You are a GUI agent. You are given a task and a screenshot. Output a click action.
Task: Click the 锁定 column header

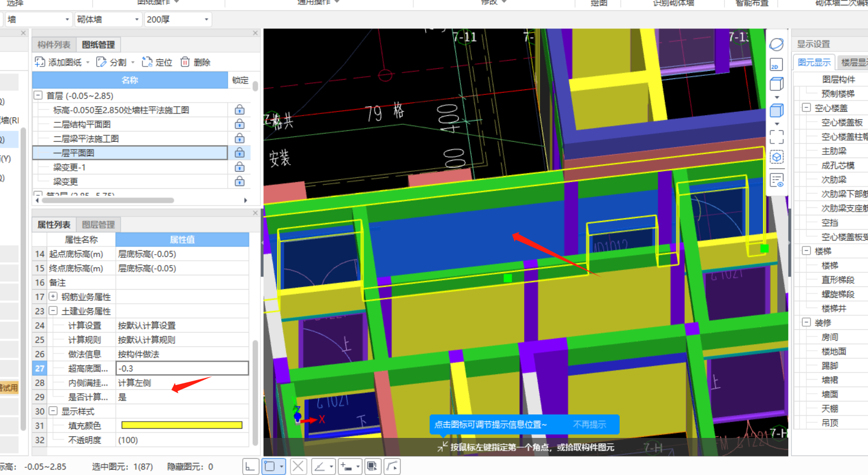coord(240,80)
